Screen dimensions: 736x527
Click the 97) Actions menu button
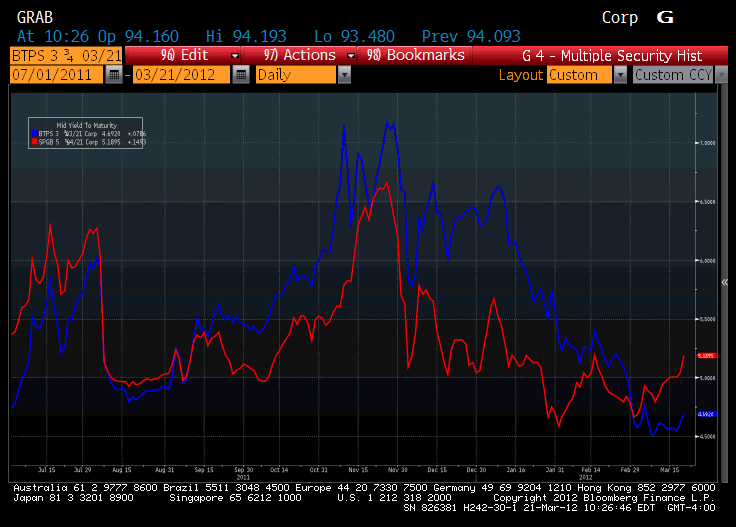pyautogui.click(x=299, y=55)
